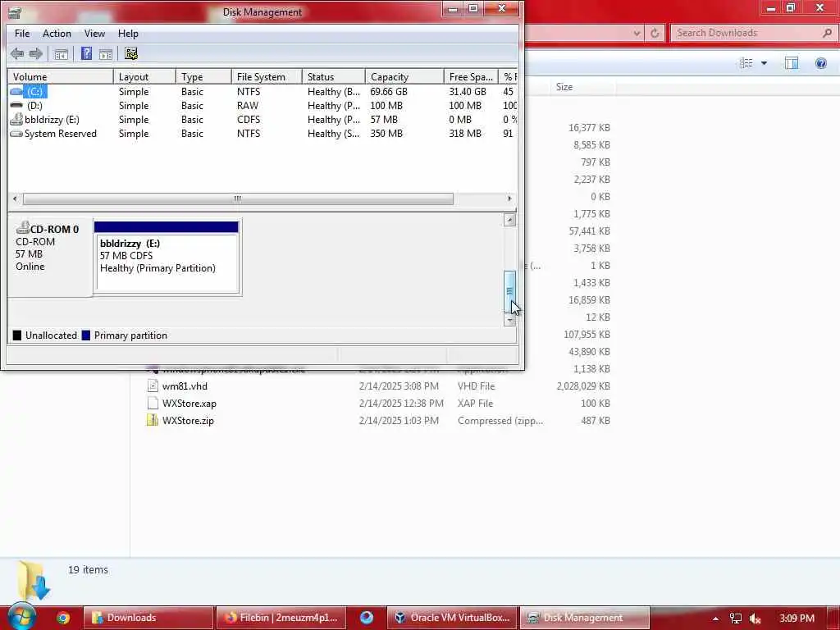
Task: Open the Explorer address bar history dropdown
Action: (x=637, y=33)
